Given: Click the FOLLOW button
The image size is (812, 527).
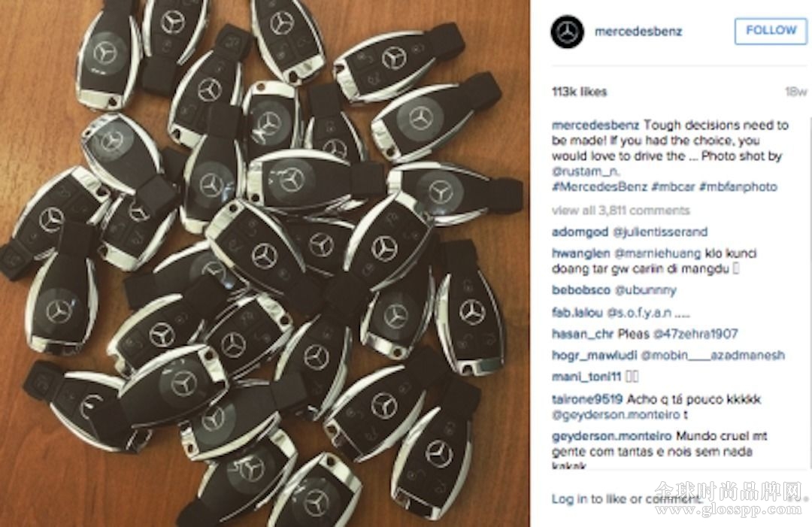Looking at the screenshot, I should pos(771,31).
